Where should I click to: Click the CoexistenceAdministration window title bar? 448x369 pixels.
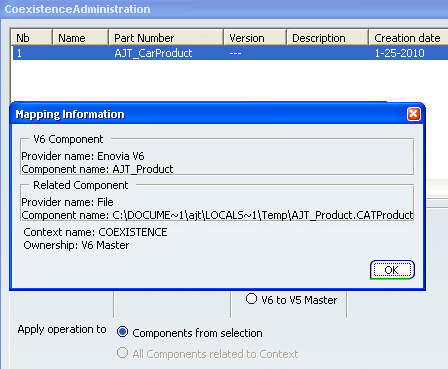point(224,9)
